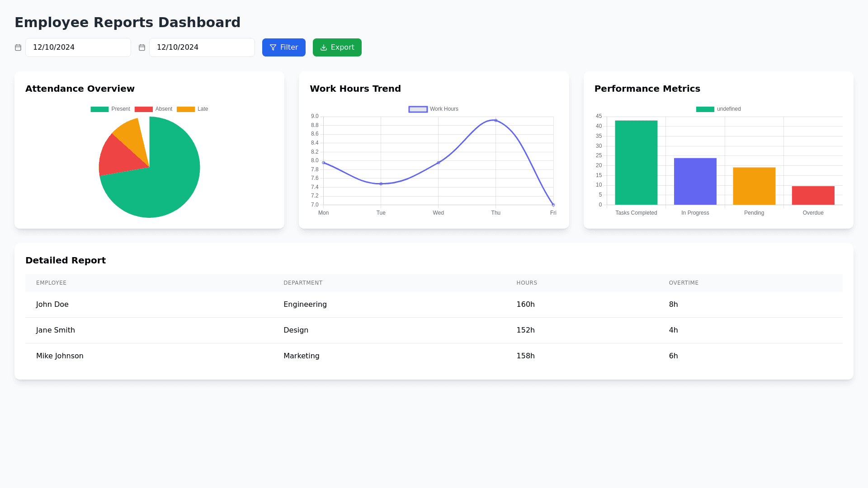Click the calendar icon beside first date field

point(18,47)
